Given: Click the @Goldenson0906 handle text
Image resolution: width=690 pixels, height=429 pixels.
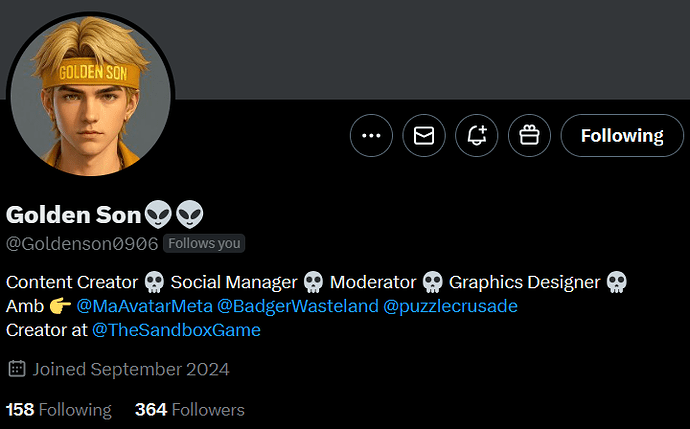Looking at the screenshot, I should (82, 243).
